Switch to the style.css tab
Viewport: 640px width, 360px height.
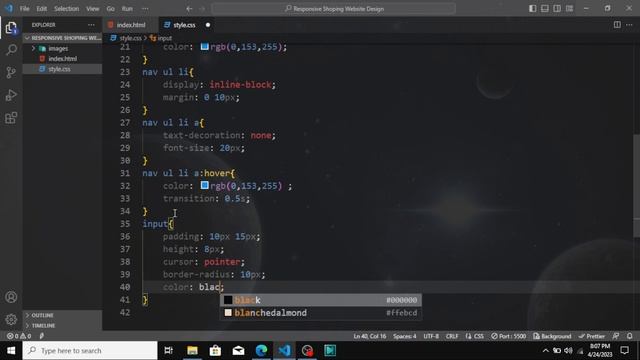point(184,25)
